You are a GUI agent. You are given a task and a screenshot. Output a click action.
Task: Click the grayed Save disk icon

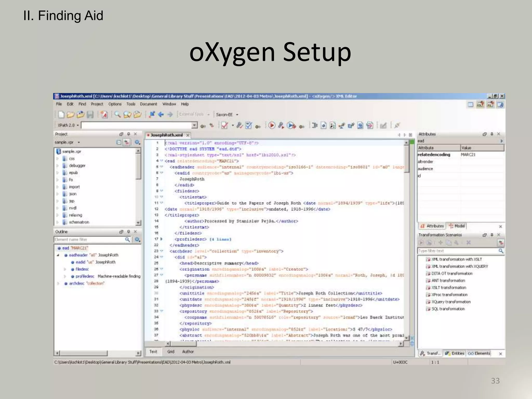coord(90,115)
